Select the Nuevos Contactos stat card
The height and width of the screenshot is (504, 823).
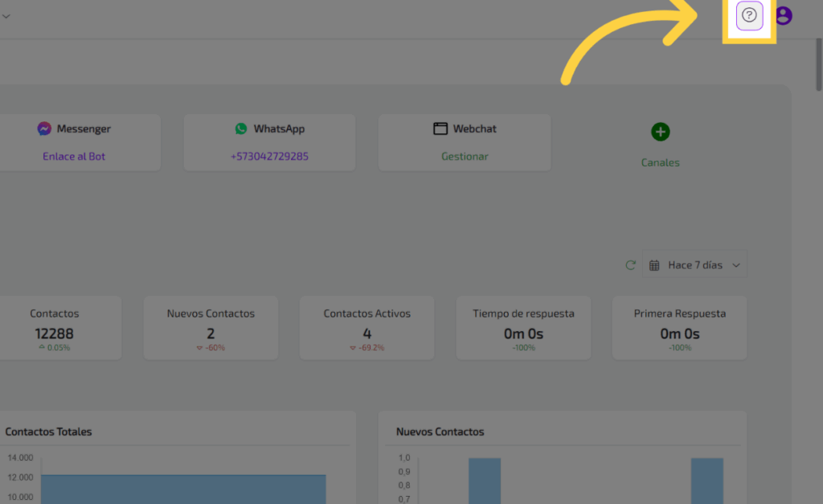coord(211,328)
